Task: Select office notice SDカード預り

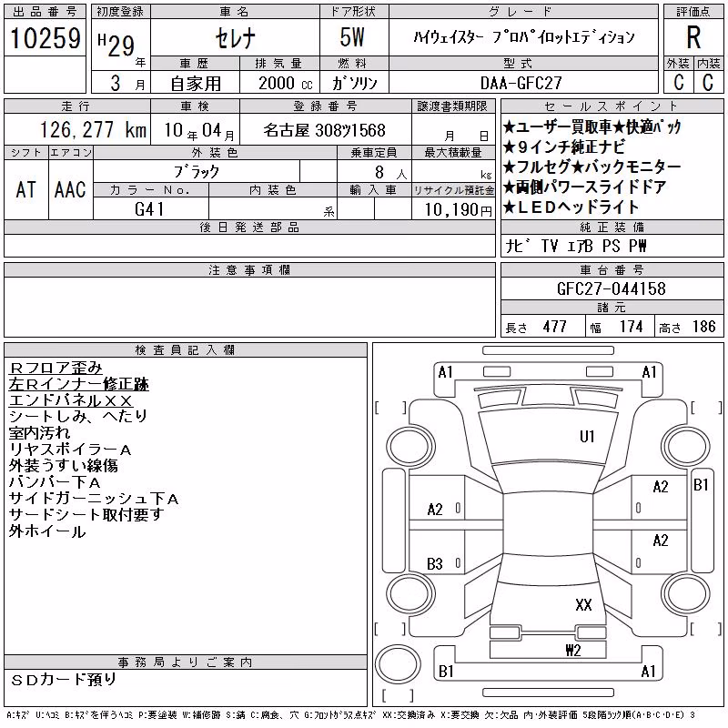Action: tap(64, 680)
